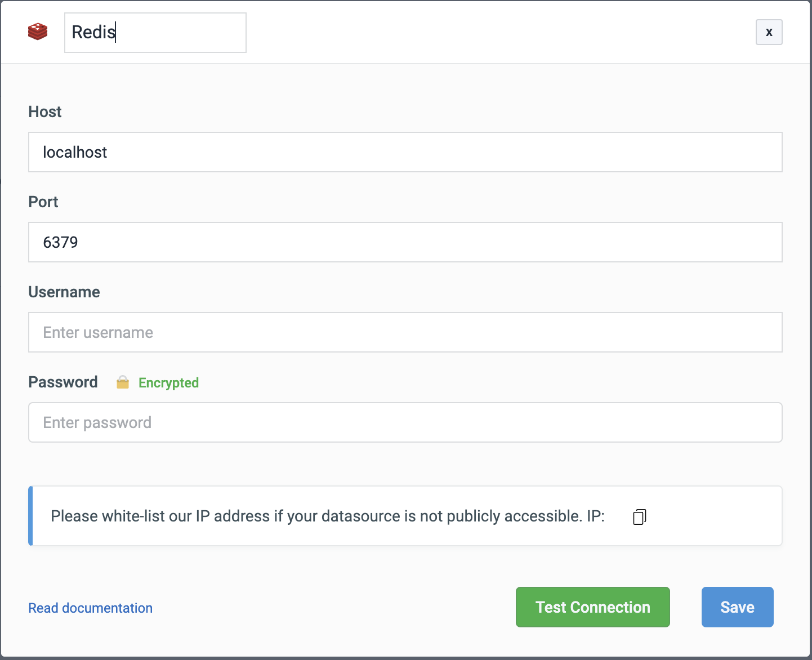The image size is (812, 660).
Task: Click the Host field label
Action: click(x=45, y=112)
